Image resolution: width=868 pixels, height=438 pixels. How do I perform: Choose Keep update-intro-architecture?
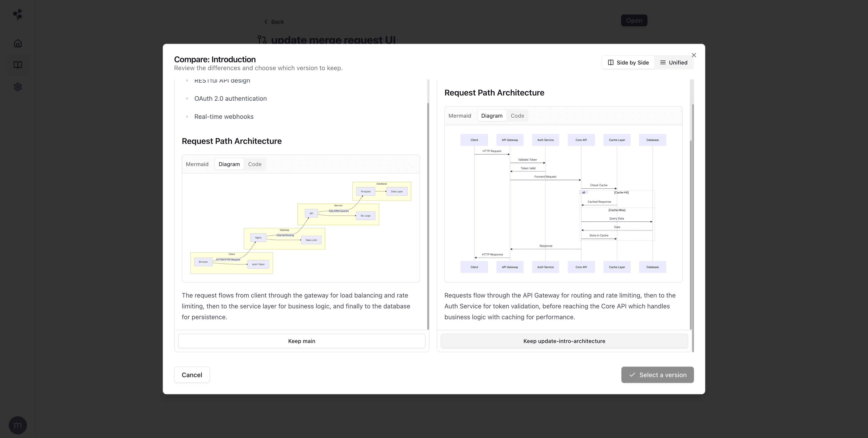click(564, 341)
